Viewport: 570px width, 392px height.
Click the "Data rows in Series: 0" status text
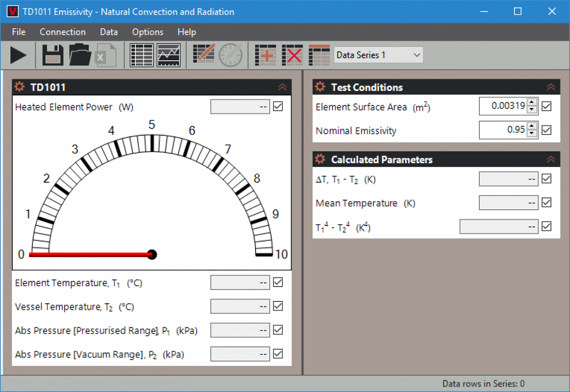tap(484, 384)
